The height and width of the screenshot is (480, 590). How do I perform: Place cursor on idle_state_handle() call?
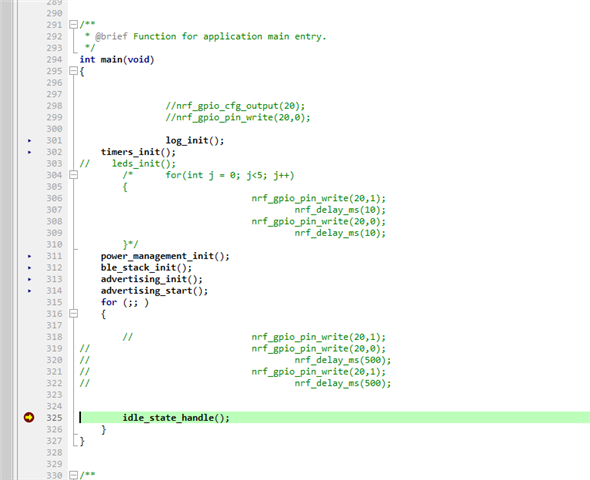(176, 418)
